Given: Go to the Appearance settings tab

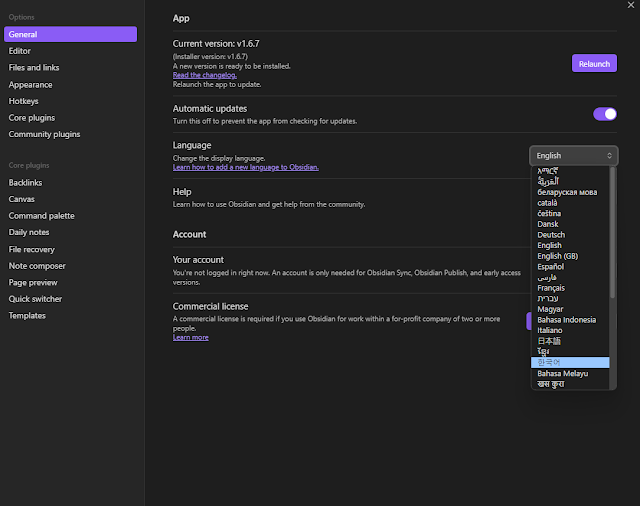Looking at the screenshot, I should (x=30, y=84).
